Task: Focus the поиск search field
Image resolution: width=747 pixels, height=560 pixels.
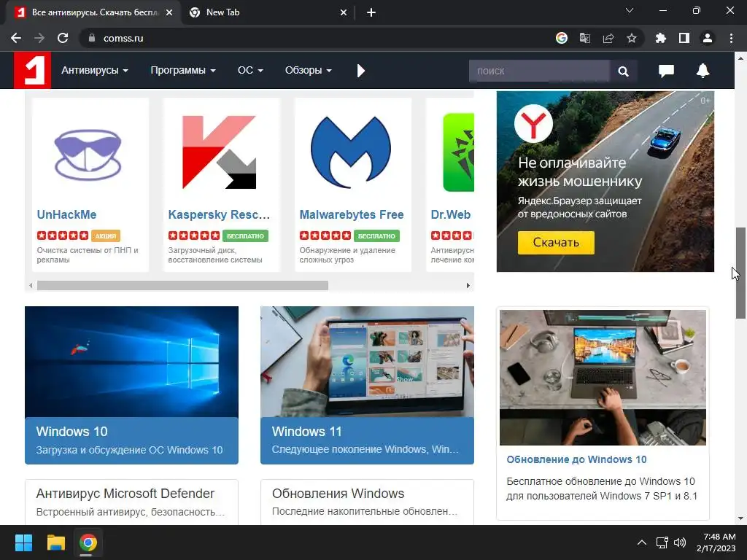Action: pyautogui.click(x=539, y=71)
